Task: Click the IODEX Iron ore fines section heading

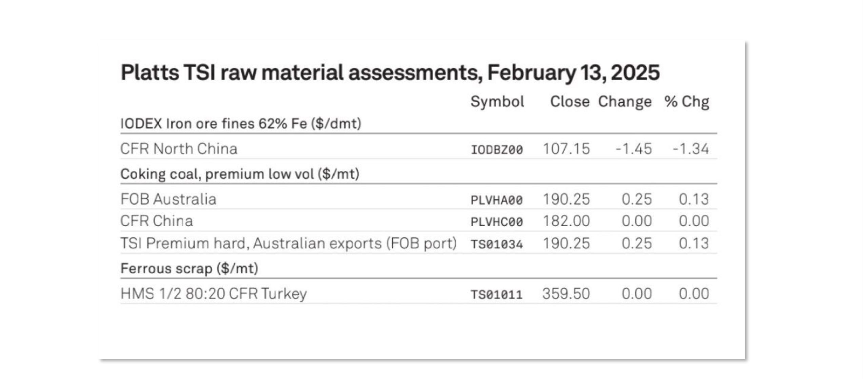Action: [x=241, y=124]
